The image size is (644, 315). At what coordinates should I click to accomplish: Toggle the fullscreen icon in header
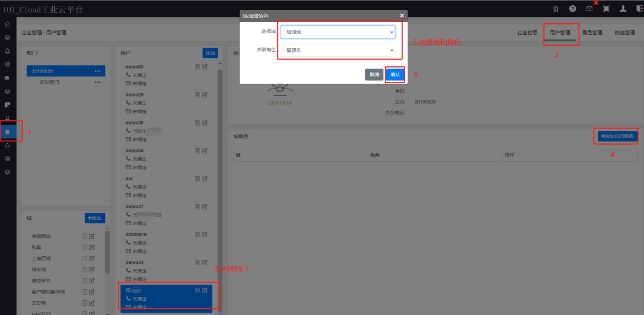click(x=606, y=9)
